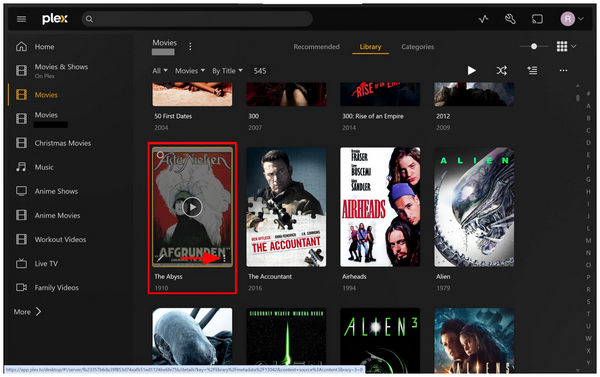The width and height of the screenshot is (600, 377).
Task: Open the By Title sort dropdown
Action: [228, 71]
